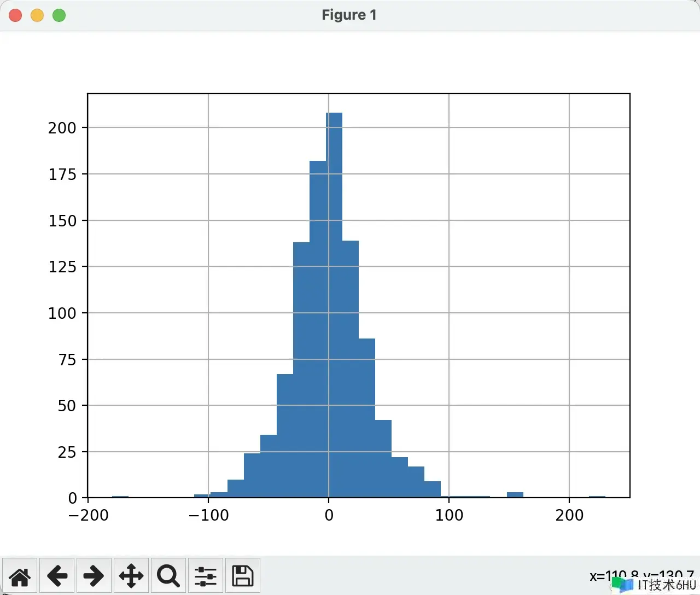Click the x-axis tick label "100"
Viewport: 700px width, 595px height.
click(x=449, y=515)
